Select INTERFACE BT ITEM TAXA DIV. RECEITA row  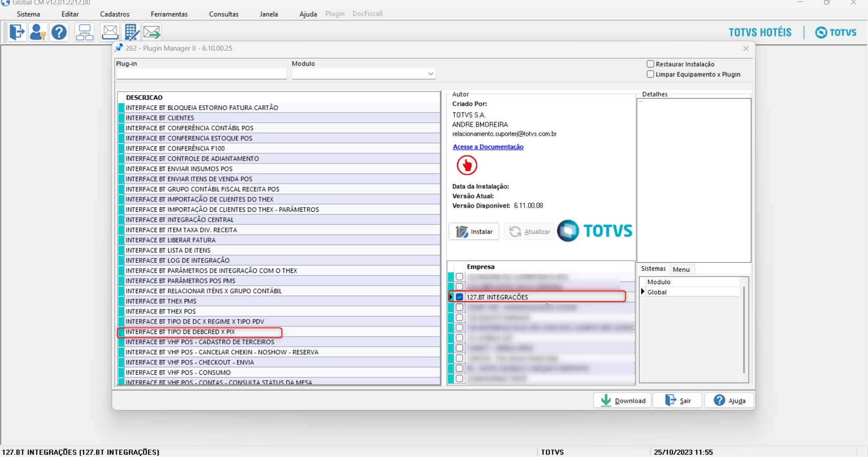279,230
